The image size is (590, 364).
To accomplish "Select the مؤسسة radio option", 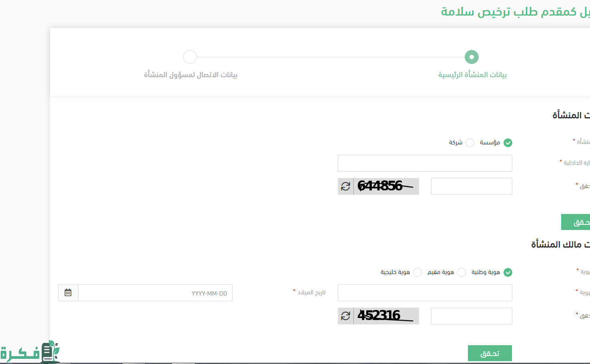I will (508, 143).
